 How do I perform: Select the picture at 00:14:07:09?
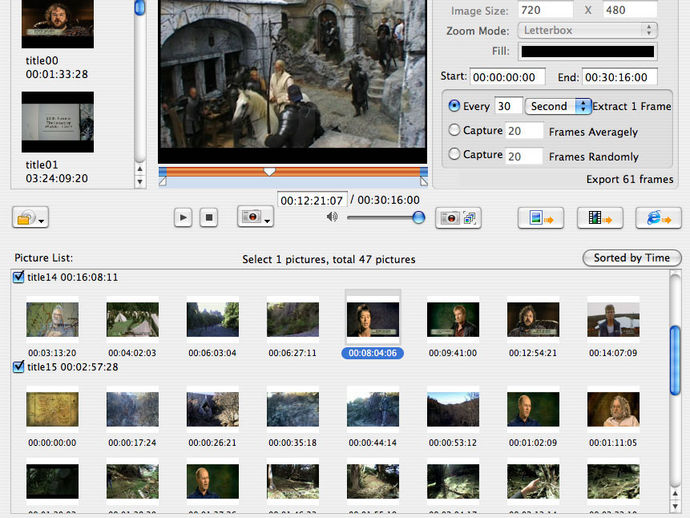613,320
